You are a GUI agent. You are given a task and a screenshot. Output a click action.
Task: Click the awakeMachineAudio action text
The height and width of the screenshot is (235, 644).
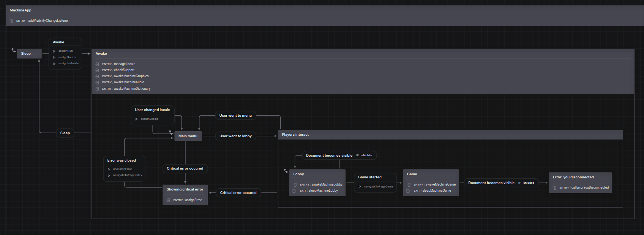click(x=129, y=82)
